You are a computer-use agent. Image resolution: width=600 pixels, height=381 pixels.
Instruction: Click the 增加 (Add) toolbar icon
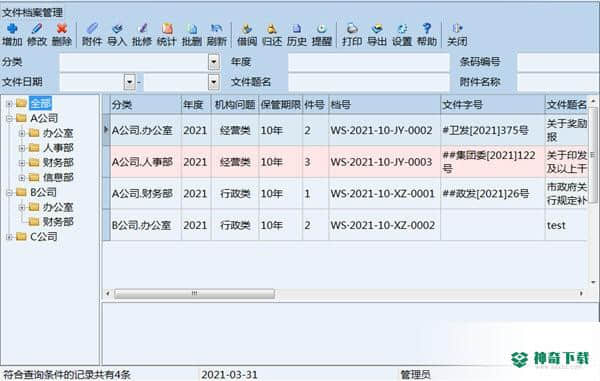(12, 28)
